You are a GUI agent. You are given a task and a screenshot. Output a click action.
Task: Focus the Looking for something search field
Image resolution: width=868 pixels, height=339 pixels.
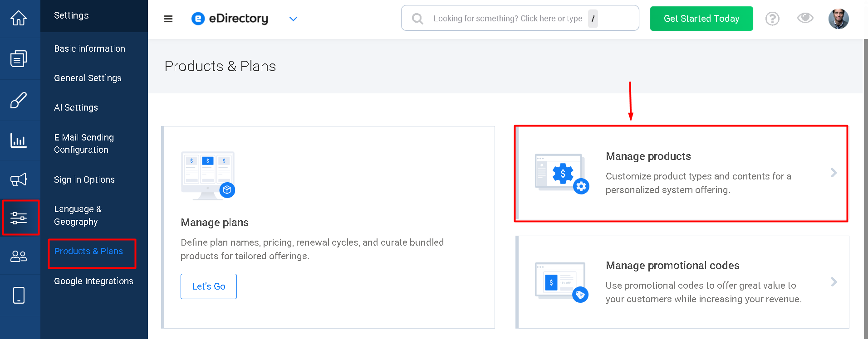pos(520,18)
